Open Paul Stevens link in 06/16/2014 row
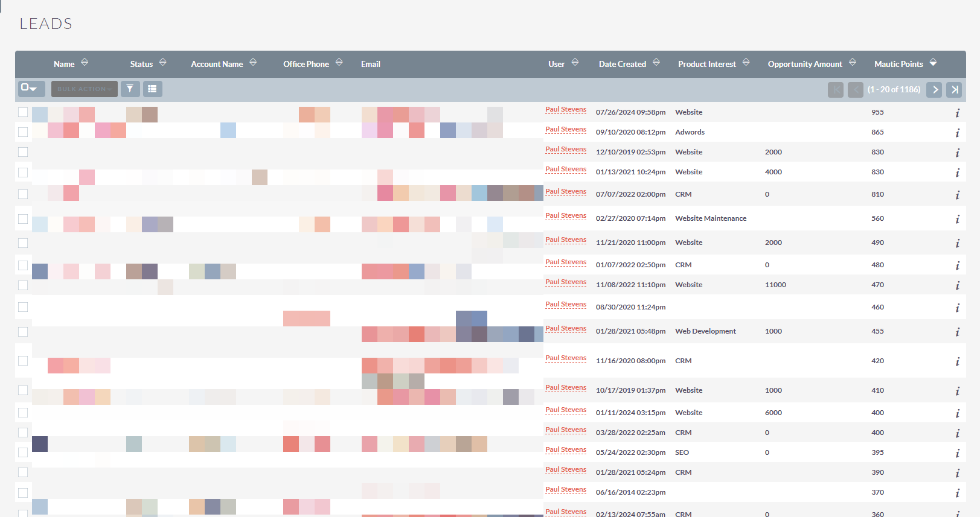Screen dimensions: 980x517 coord(566,490)
